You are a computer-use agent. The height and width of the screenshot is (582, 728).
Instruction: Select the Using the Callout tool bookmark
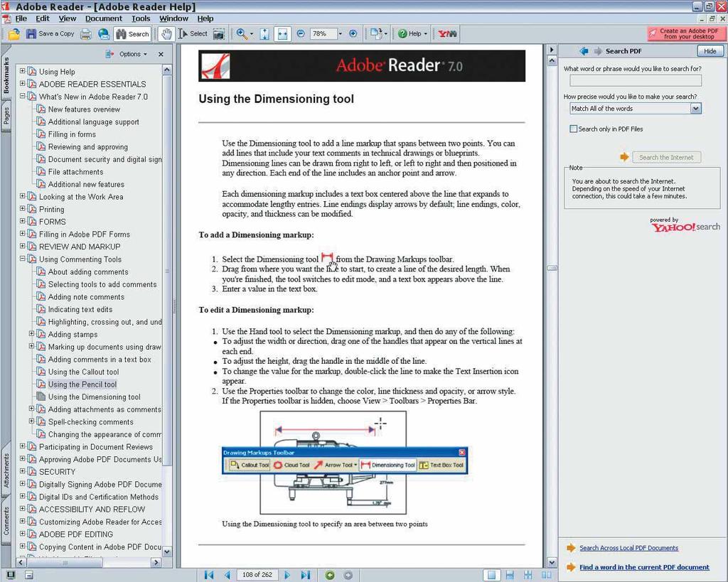click(84, 372)
